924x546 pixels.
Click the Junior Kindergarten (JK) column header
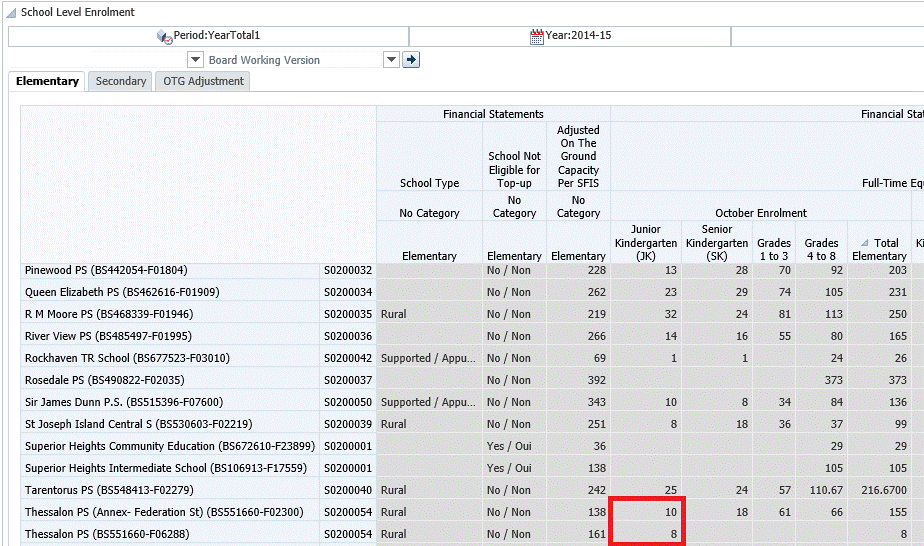(645, 243)
